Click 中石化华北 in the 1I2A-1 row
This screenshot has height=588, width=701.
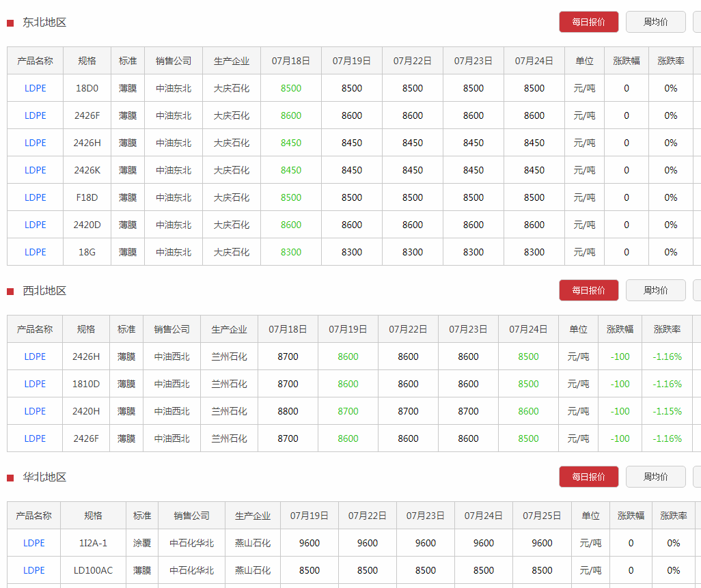[x=192, y=543]
